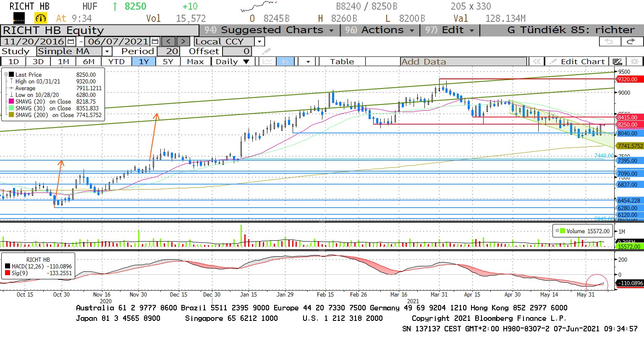Click the black Last Price color swatch
The height and width of the screenshot is (341, 644).
(12, 75)
